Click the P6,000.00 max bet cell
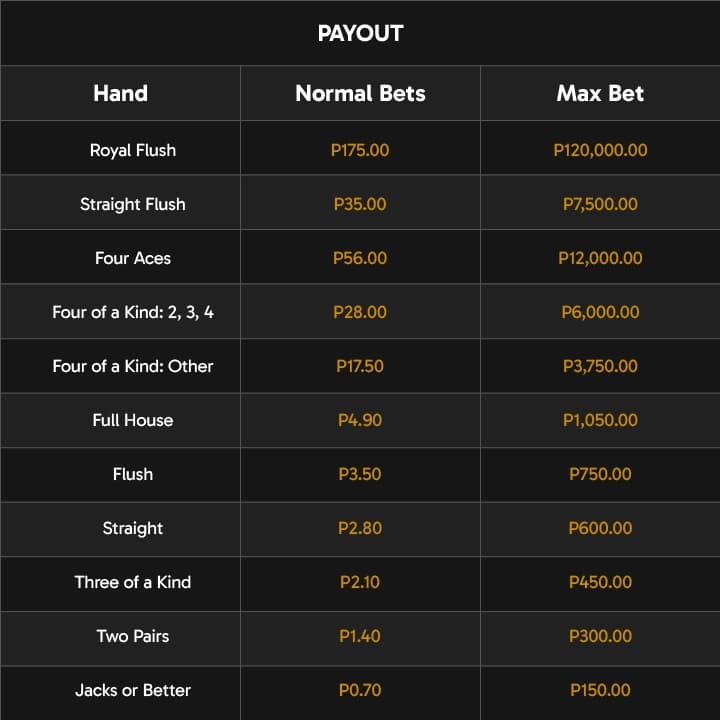The width and height of the screenshot is (720, 720). (x=600, y=312)
